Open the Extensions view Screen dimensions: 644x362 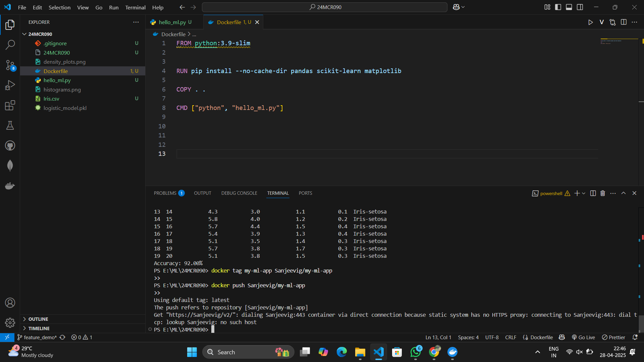10,105
